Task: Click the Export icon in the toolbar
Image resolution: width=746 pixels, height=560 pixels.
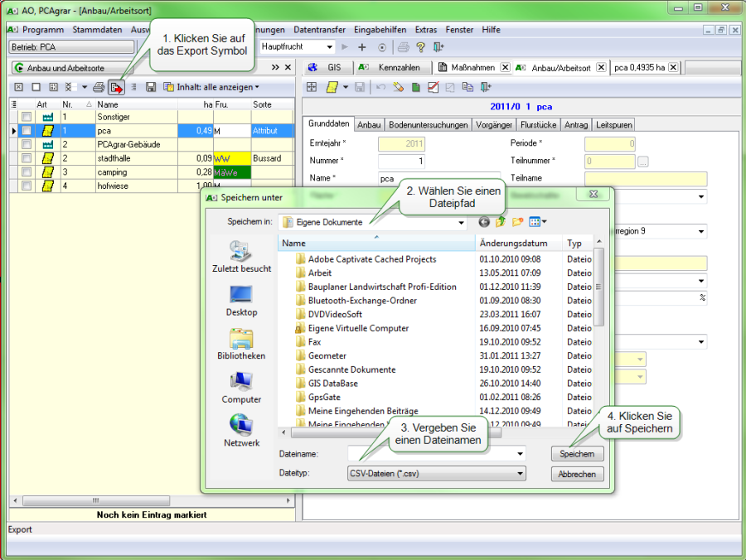Action: point(117,87)
